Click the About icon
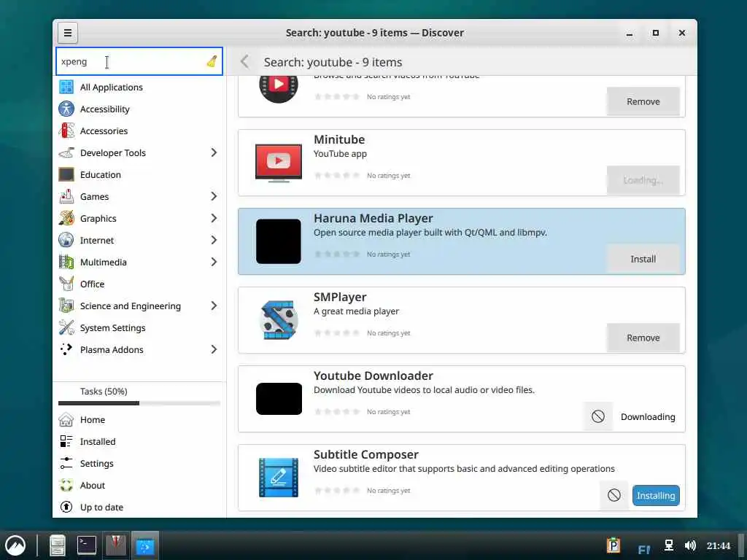Viewport: 747px width, 560px height. click(x=66, y=485)
